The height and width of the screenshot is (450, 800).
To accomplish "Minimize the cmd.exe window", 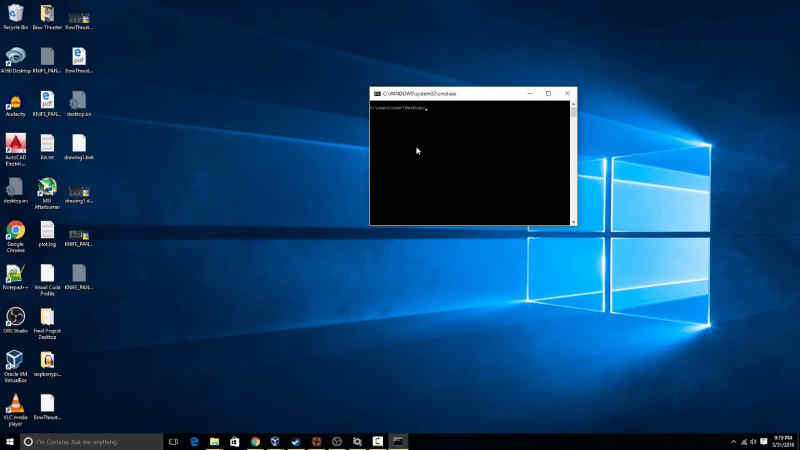I will point(530,94).
